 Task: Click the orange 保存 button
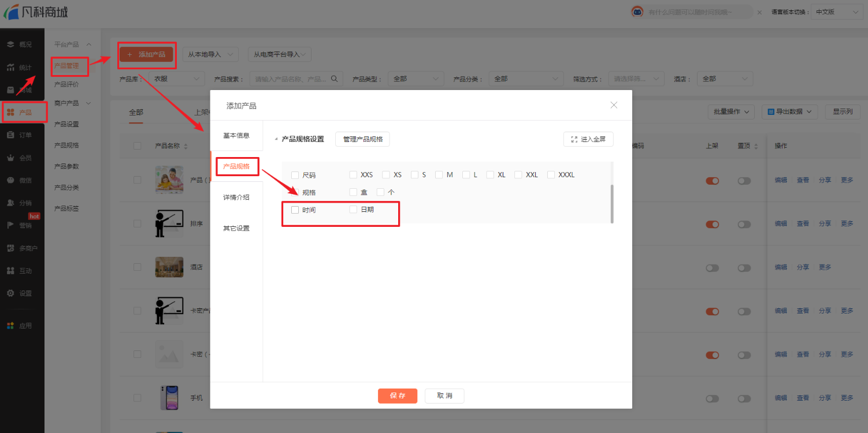tap(397, 396)
